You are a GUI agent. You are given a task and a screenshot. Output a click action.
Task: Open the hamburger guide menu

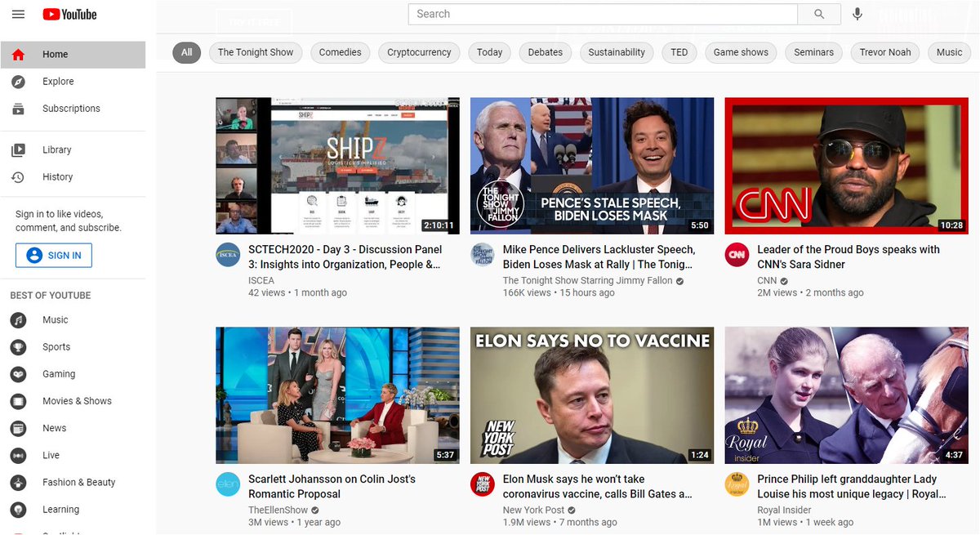pyautogui.click(x=18, y=14)
